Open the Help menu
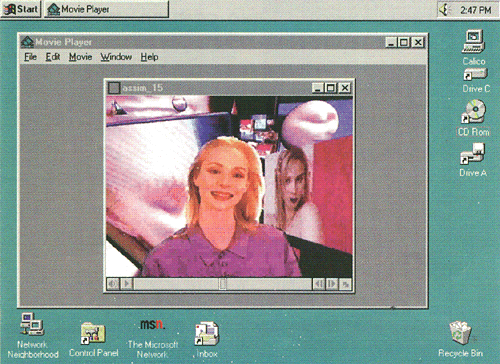Screen dimensions: 500x364 pyautogui.click(x=149, y=57)
